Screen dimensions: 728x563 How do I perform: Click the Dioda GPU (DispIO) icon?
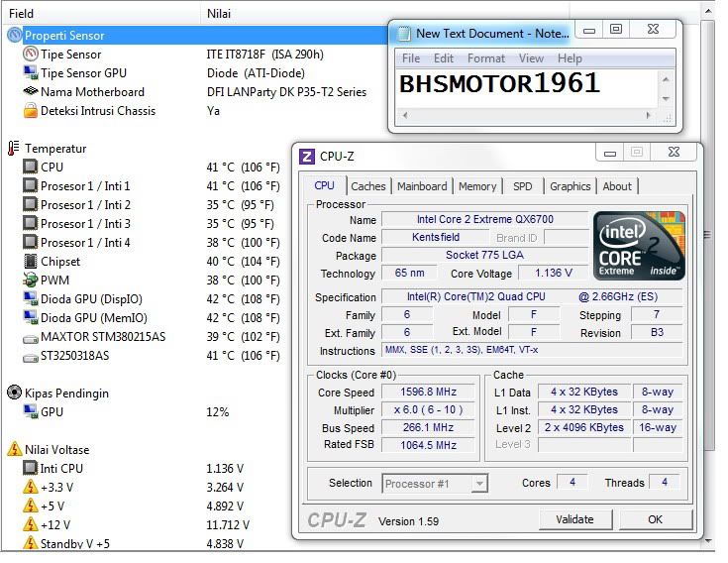pyautogui.click(x=30, y=298)
